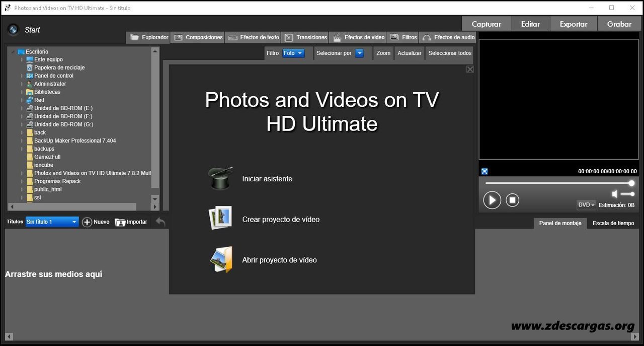This screenshot has width=644, height=346.
Task: Expand the Bibliotecas node
Action: tap(22, 92)
